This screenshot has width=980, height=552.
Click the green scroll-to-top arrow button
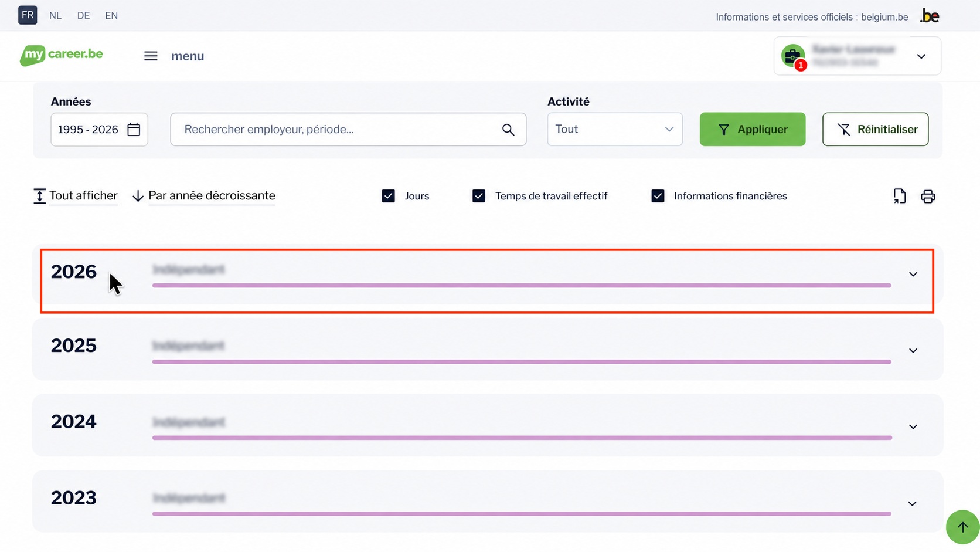(x=962, y=527)
